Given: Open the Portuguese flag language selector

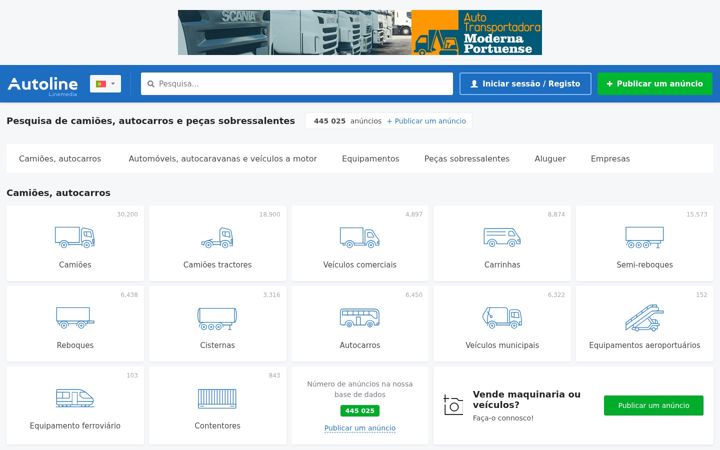Looking at the screenshot, I should point(105,84).
